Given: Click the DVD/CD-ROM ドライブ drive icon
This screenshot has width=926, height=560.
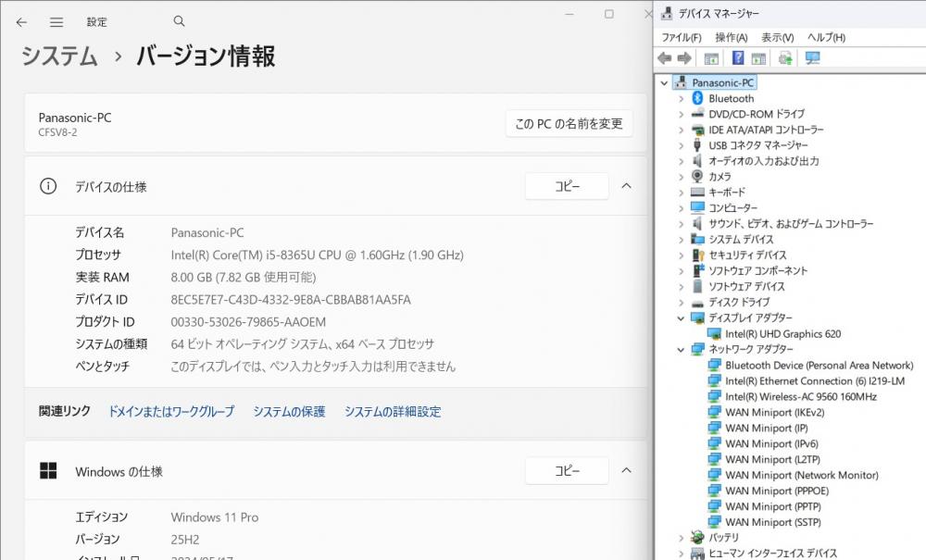Looking at the screenshot, I should [x=697, y=113].
